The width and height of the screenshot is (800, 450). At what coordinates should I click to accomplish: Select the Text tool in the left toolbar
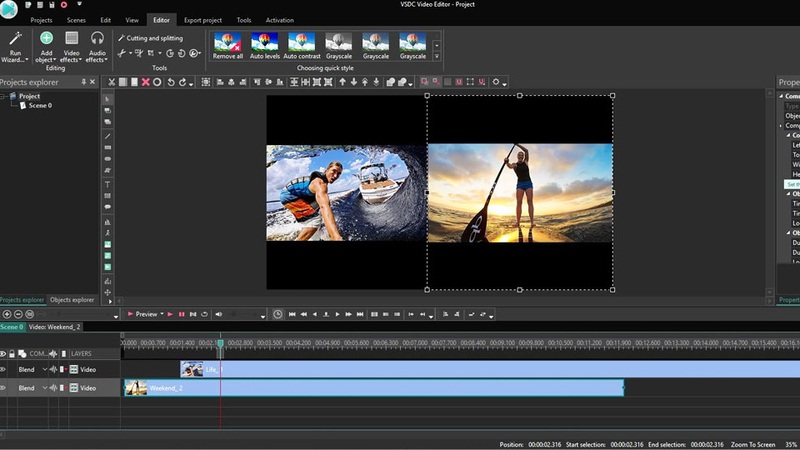pos(108,185)
